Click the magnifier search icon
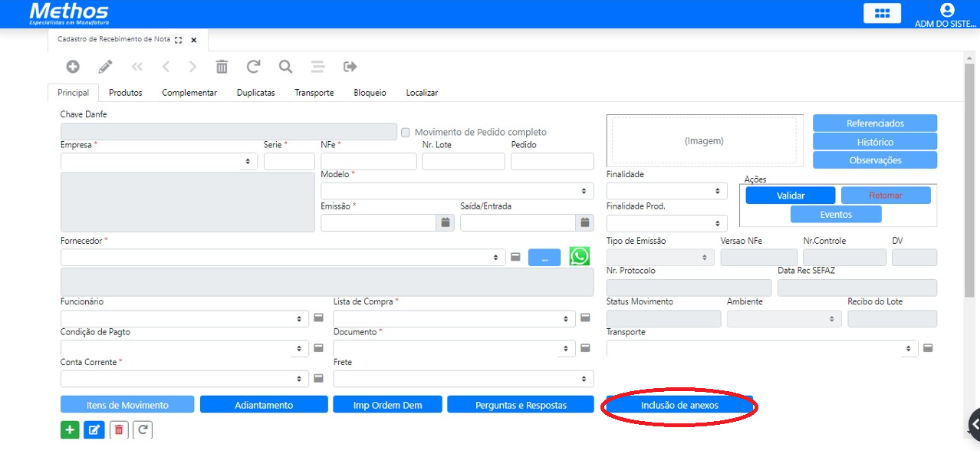 [285, 67]
